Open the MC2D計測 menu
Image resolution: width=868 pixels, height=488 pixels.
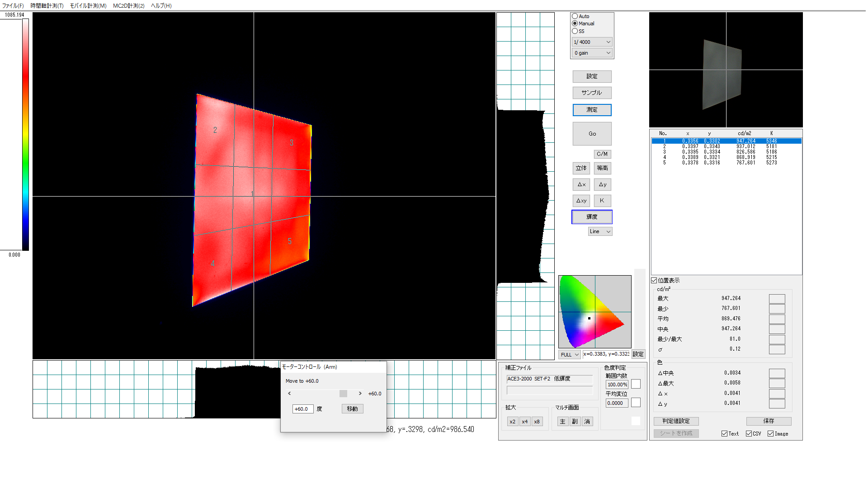128,6
